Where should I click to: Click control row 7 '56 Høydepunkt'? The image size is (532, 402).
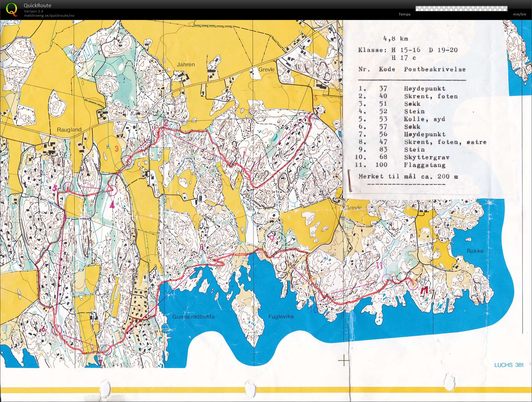[402, 134]
